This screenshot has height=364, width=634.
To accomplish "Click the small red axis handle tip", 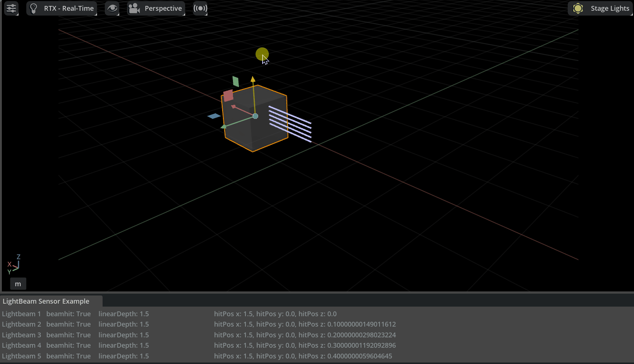I will pyautogui.click(x=233, y=107).
